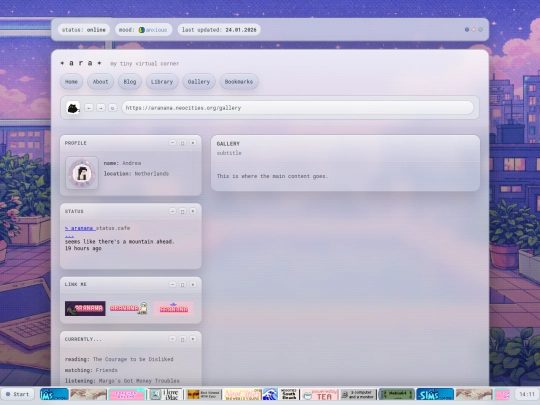Click 'my tiny virtual corner' tagline
Screen dimensions: 540x405
(x=144, y=64)
